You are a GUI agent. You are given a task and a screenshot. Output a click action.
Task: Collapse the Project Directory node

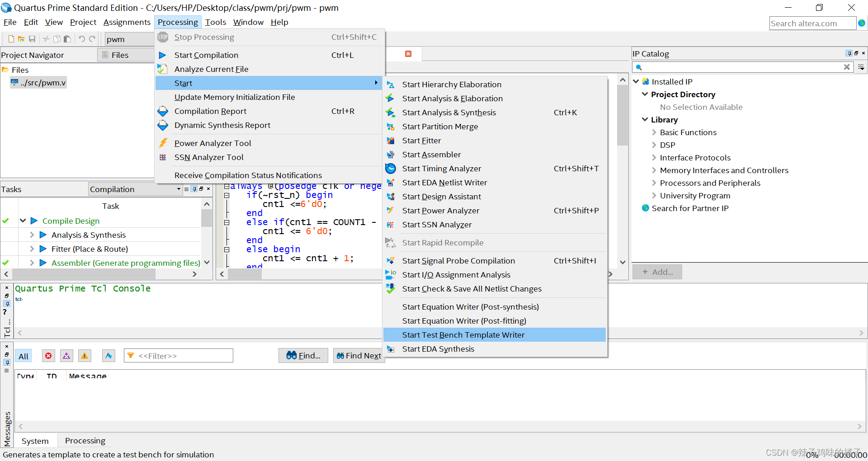(645, 94)
